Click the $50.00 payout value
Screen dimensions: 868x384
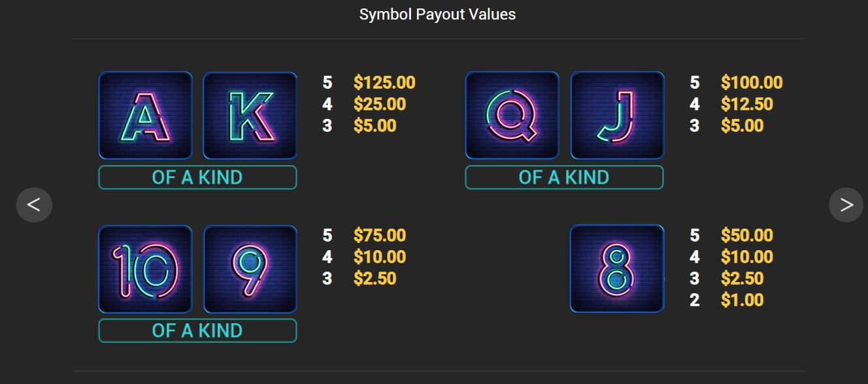(747, 236)
